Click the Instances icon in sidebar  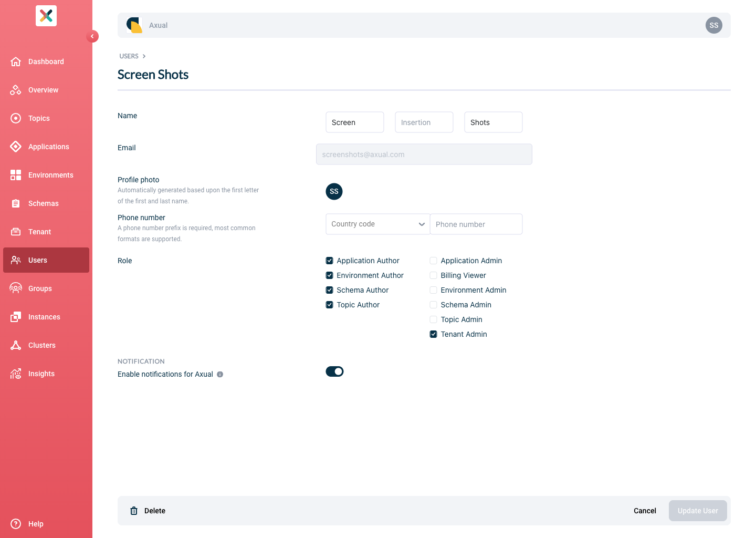tap(16, 317)
